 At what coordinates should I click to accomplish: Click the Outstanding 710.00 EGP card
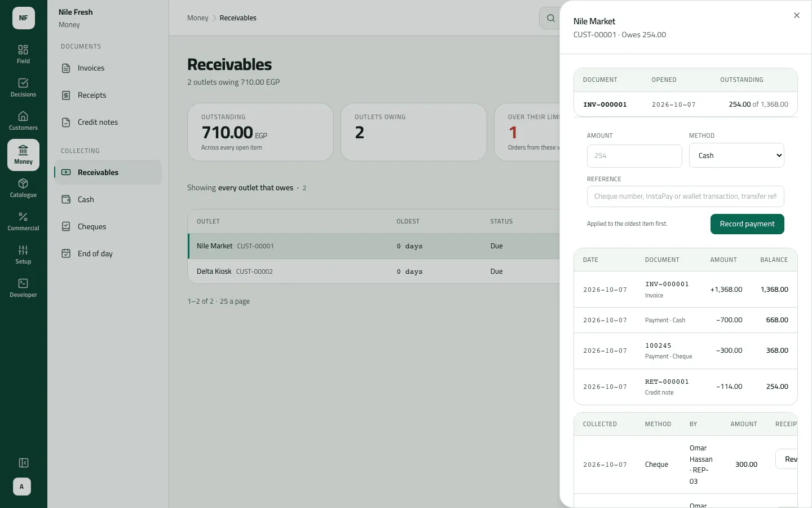click(261, 132)
